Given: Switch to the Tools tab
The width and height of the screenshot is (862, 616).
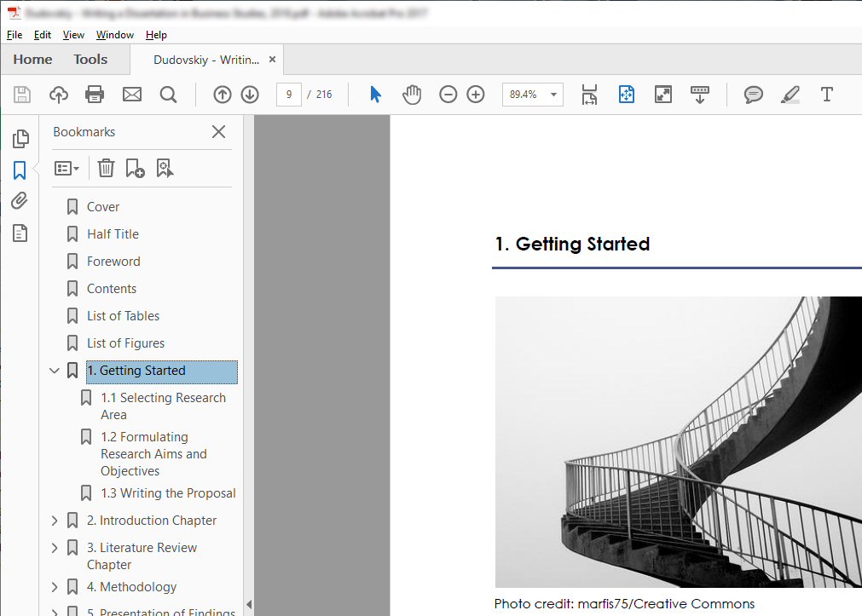Looking at the screenshot, I should 90,59.
